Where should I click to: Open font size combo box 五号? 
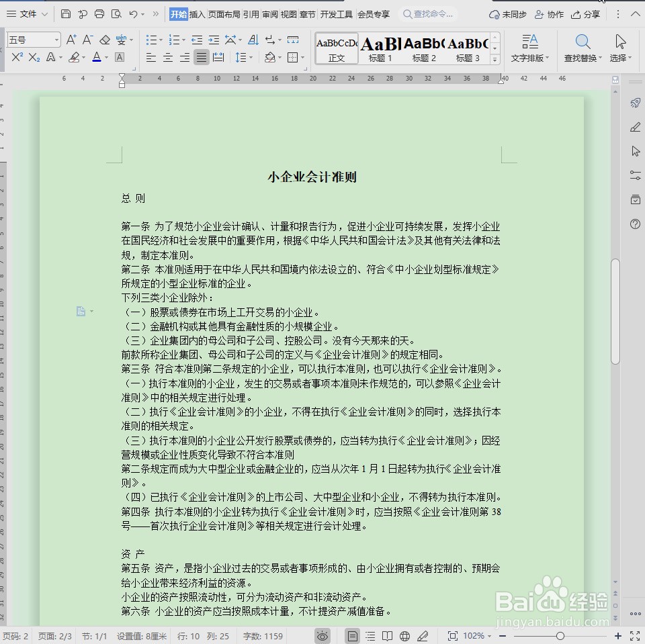pyautogui.click(x=34, y=40)
